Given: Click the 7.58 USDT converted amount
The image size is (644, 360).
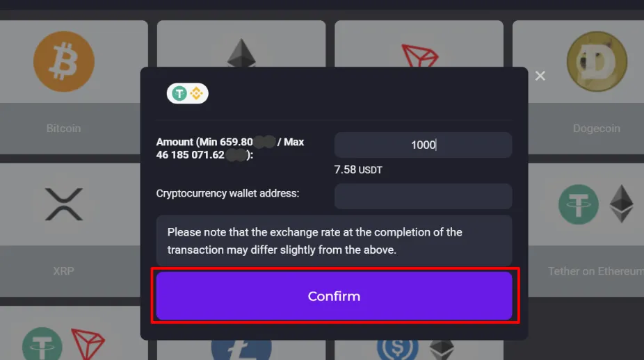Looking at the screenshot, I should pos(358,170).
